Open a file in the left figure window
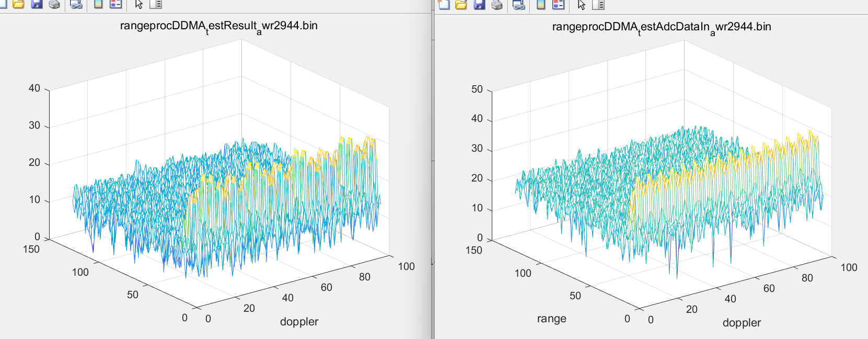Viewport: 868px width, 339px height. [18, 4]
